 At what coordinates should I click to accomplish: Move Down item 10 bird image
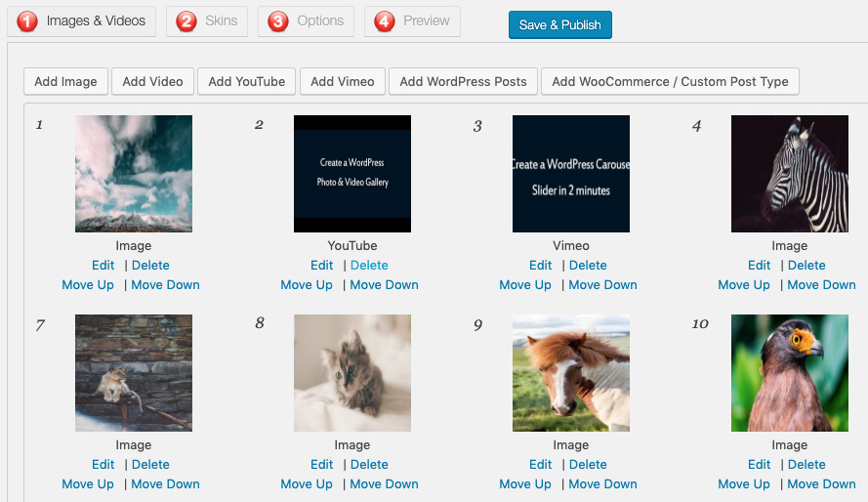[x=821, y=483]
